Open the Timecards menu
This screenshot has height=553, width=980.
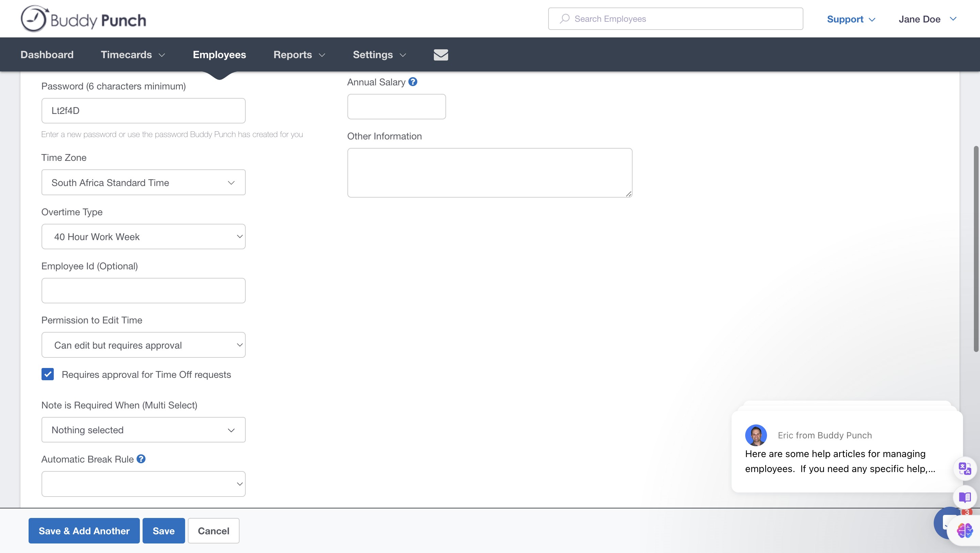coord(132,55)
